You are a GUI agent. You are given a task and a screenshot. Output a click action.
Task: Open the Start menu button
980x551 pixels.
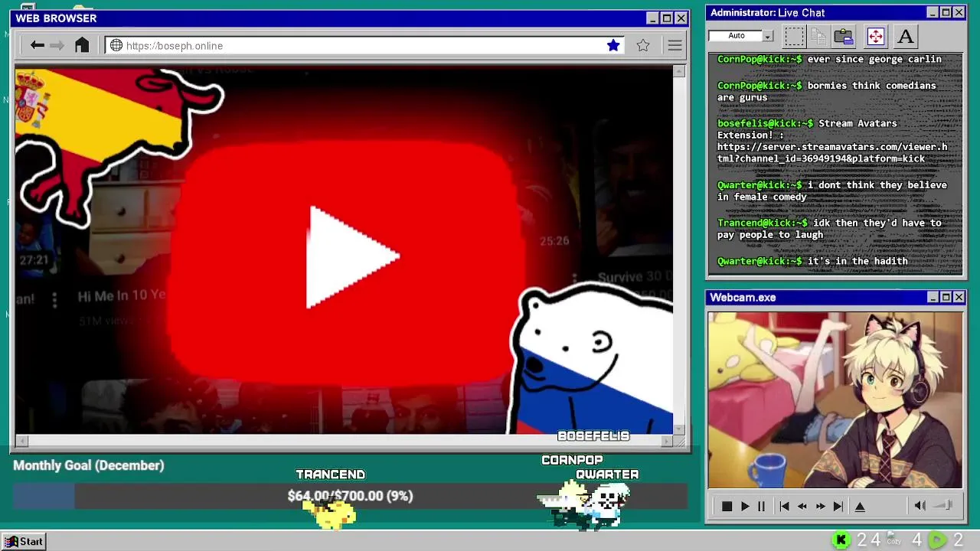(x=24, y=541)
